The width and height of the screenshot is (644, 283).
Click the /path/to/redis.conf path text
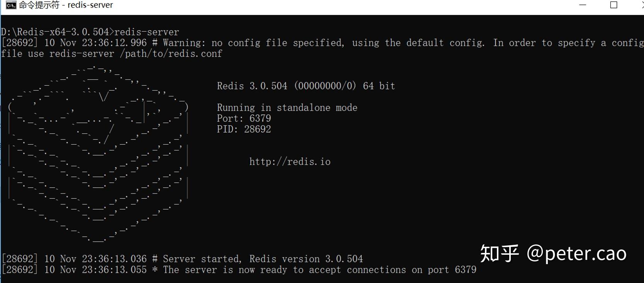(171, 54)
